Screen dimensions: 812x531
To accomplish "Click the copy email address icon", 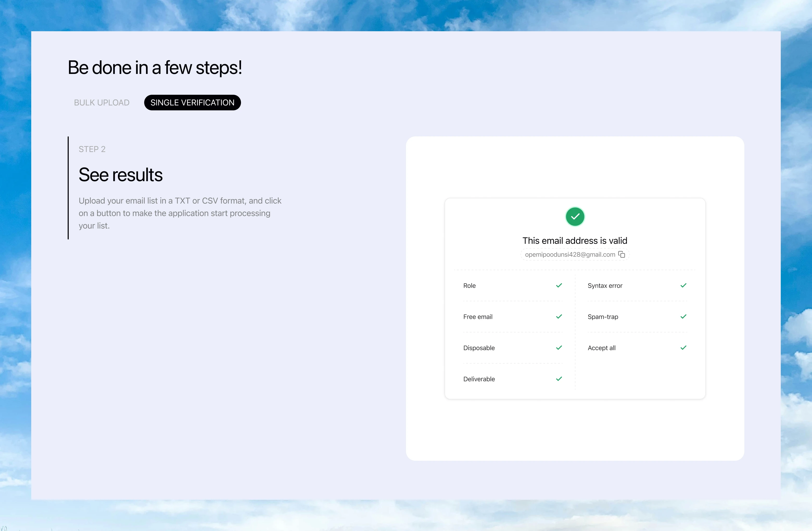I will click(x=622, y=255).
